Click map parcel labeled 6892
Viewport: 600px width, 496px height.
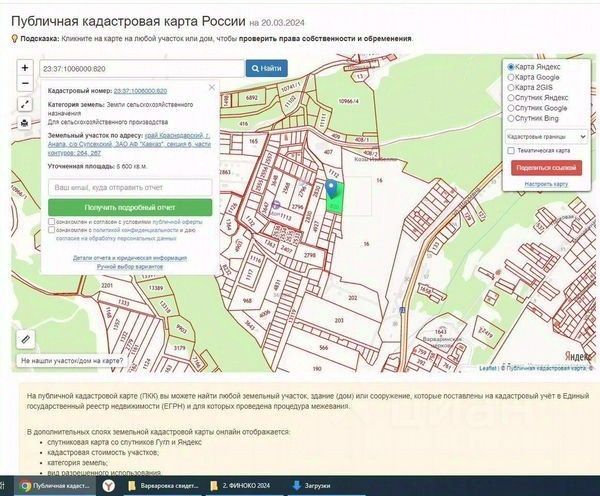[252, 98]
